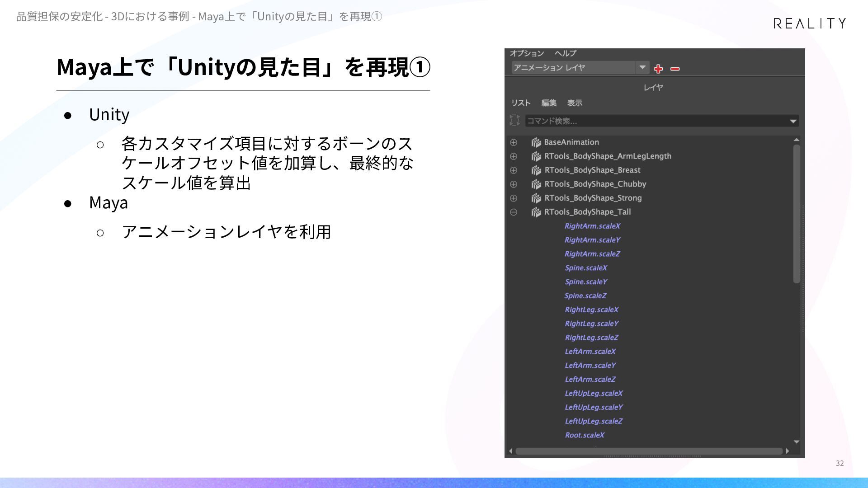Click the vertical scrollbar thumb

(x=797, y=214)
